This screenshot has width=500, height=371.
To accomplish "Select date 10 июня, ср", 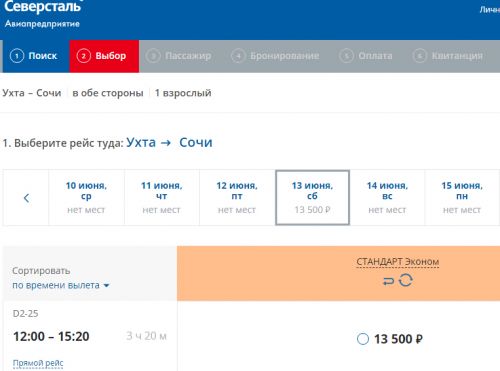I will tap(86, 198).
